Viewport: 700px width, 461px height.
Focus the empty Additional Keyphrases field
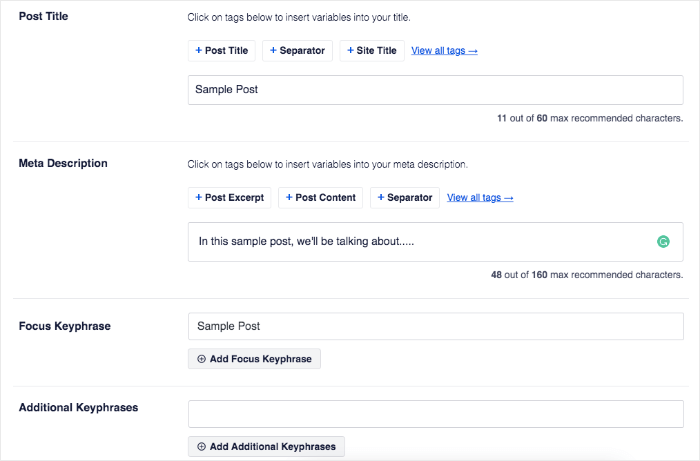coord(435,414)
